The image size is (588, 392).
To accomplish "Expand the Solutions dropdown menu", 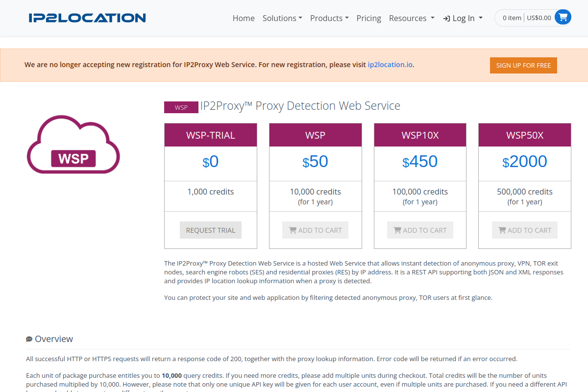I will click(282, 18).
